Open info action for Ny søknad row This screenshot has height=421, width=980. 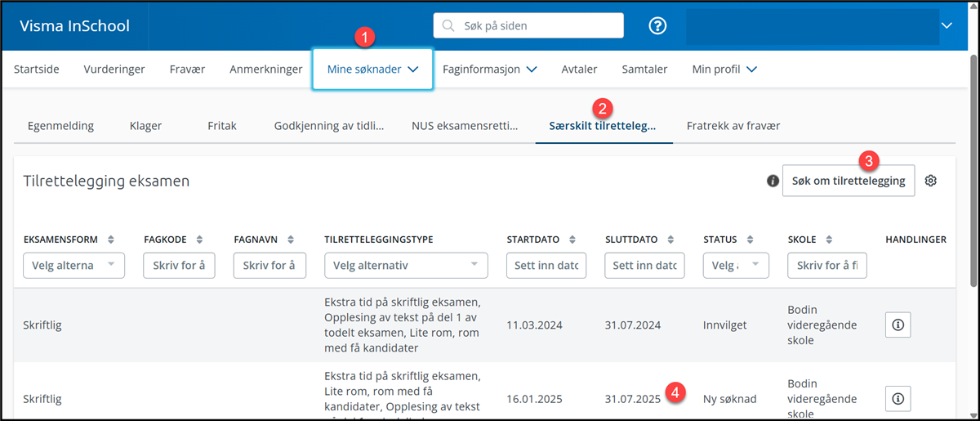898,398
